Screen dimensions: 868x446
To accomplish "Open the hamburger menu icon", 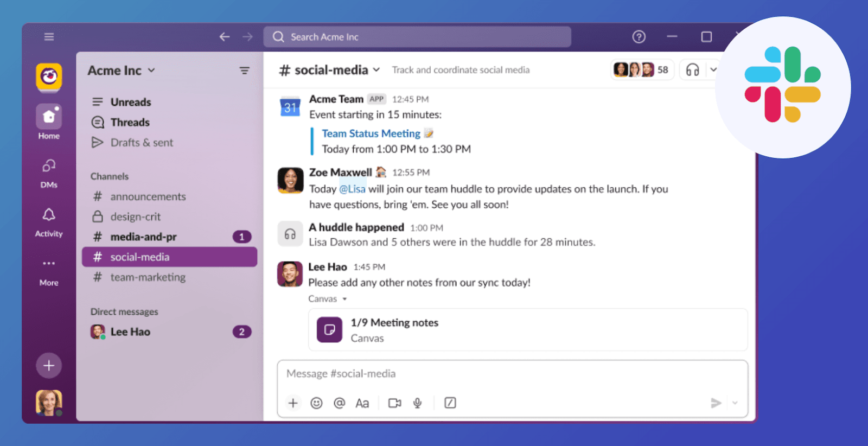I will 49,37.
